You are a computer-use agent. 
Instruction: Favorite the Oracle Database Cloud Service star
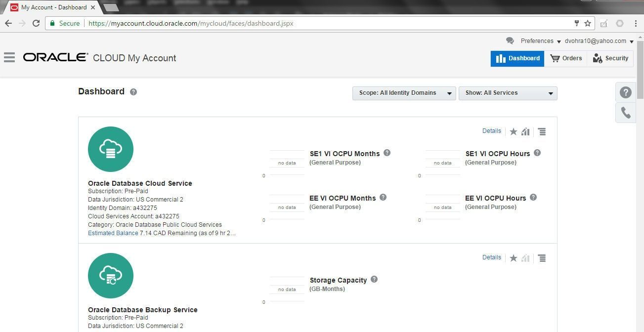[x=514, y=131]
